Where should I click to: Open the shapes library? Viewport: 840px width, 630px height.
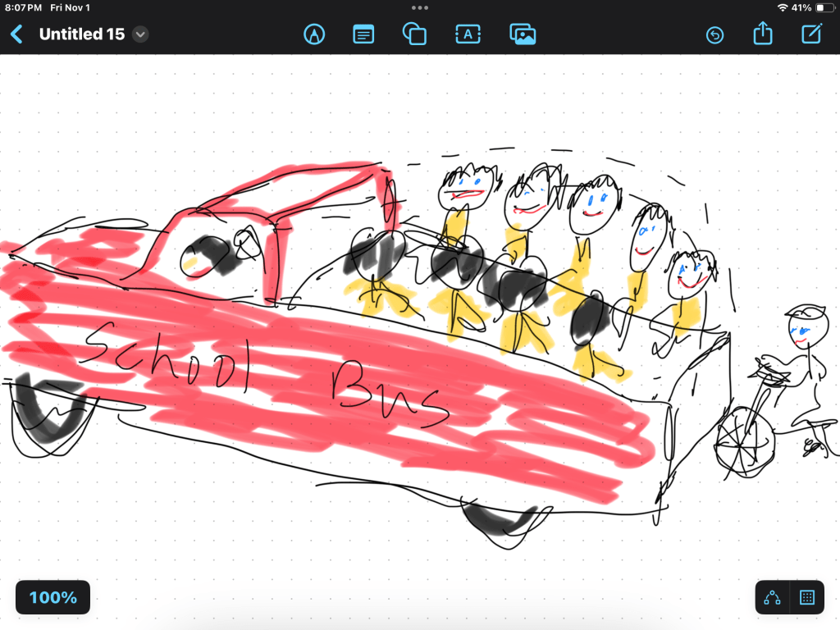(x=414, y=34)
